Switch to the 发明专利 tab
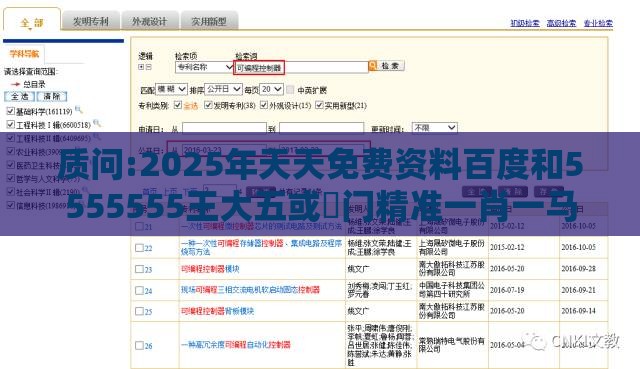This screenshot has width=640, height=369. point(91,21)
